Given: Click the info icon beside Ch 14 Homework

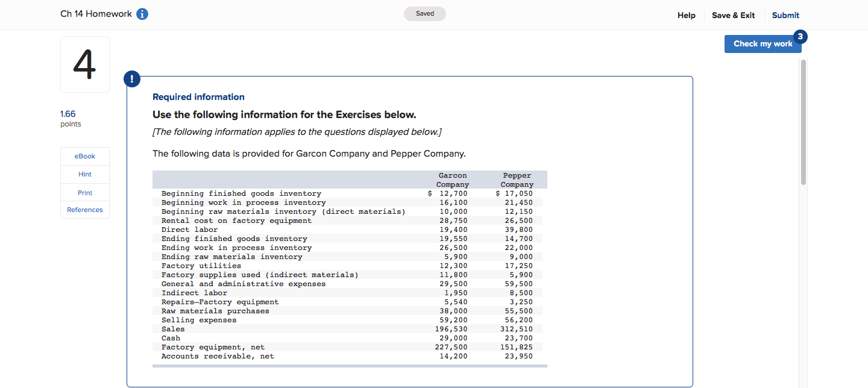Looking at the screenshot, I should 142,14.
